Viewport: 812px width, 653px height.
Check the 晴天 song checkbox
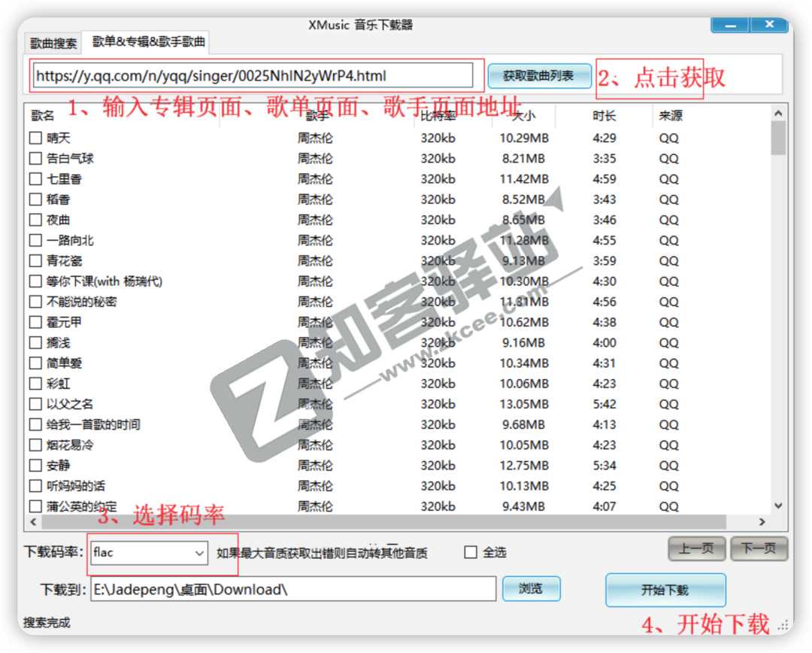pyautogui.click(x=35, y=138)
